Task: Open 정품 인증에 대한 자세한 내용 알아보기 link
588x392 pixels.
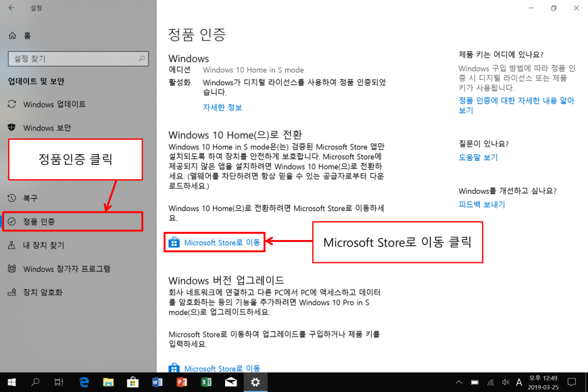Action: [516, 105]
